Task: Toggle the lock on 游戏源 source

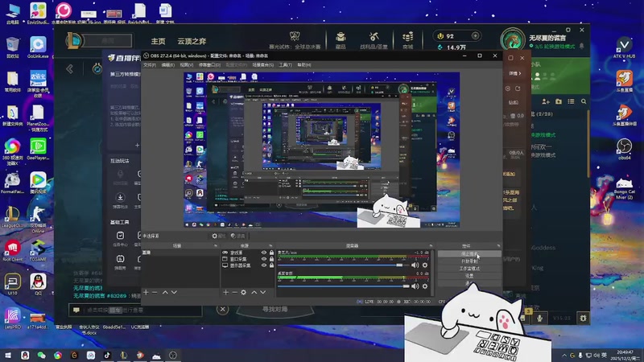Action: [x=271, y=253]
